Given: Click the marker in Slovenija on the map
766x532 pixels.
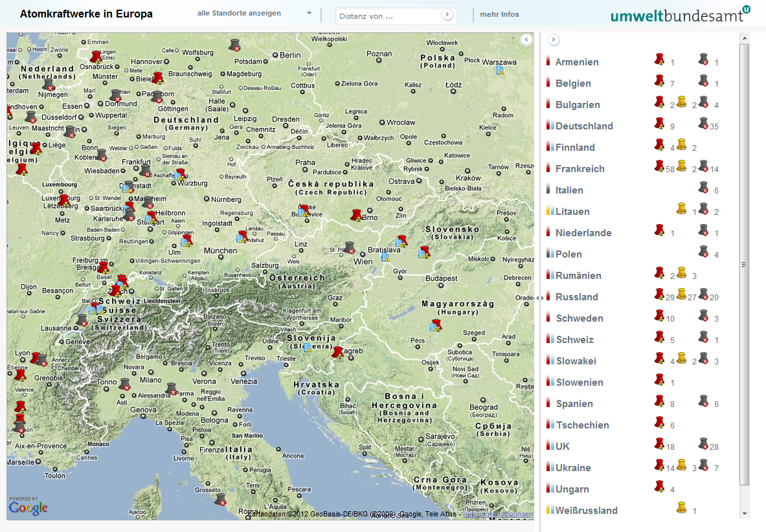Looking at the screenshot, I should [x=308, y=348].
